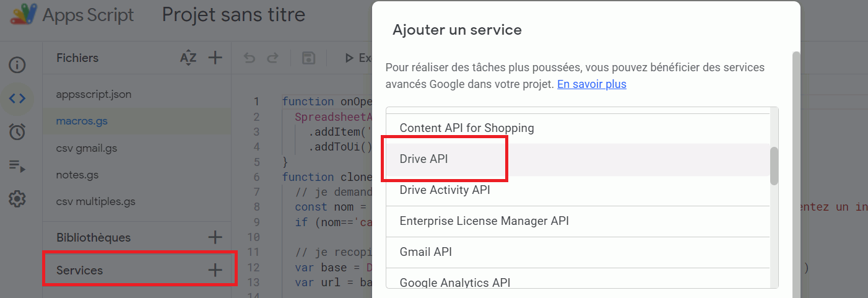The height and width of the screenshot is (298, 868).
Task: Select Drive API in the service list
Action: [578, 159]
